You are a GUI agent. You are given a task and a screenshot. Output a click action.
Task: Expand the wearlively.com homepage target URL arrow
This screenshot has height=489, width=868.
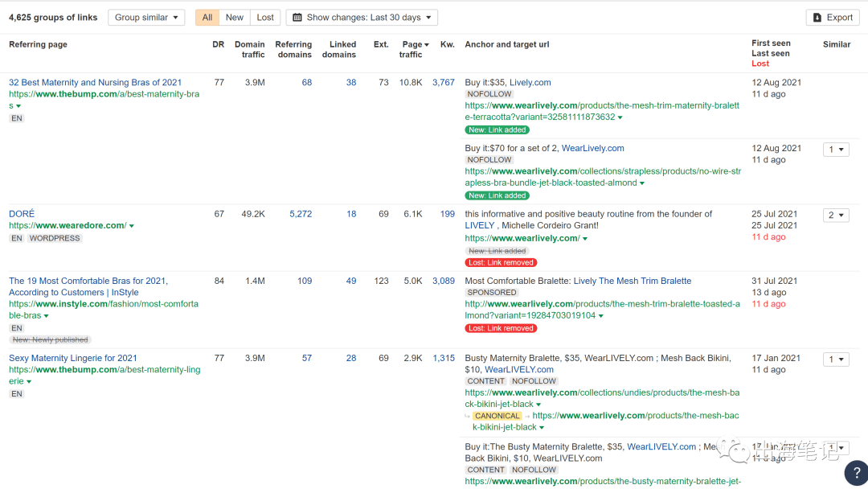coord(585,239)
